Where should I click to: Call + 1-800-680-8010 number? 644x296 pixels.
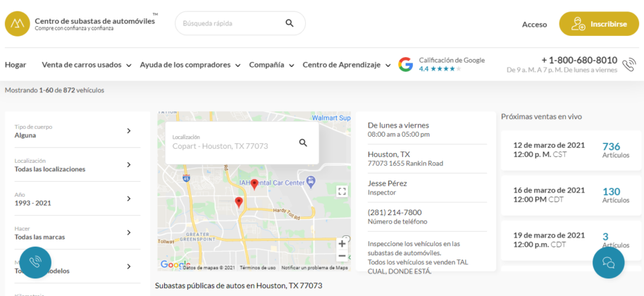pyautogui.click(x=579, y=61)
